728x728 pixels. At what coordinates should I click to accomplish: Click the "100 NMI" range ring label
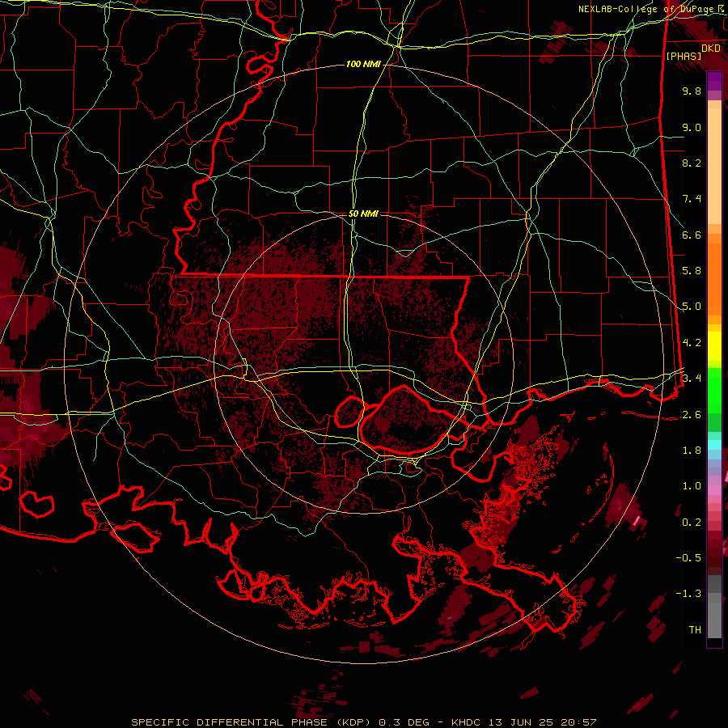[363, 64]
